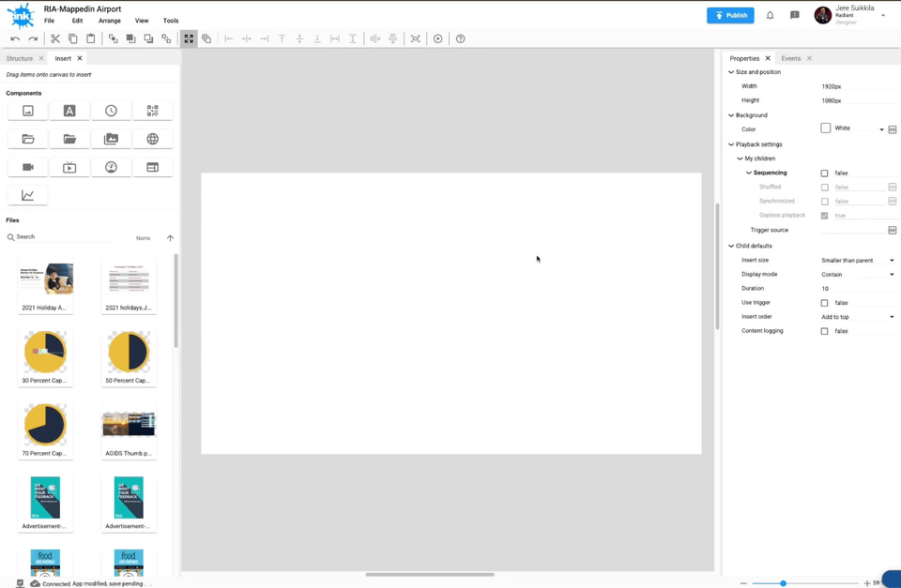Open the Insert size dropdown

[857, 261]
